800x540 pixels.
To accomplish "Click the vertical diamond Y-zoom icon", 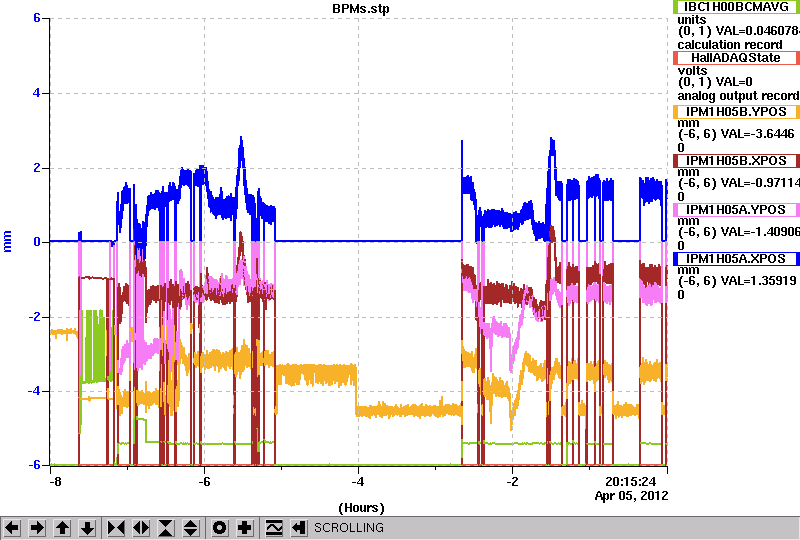I will (190, 527).
